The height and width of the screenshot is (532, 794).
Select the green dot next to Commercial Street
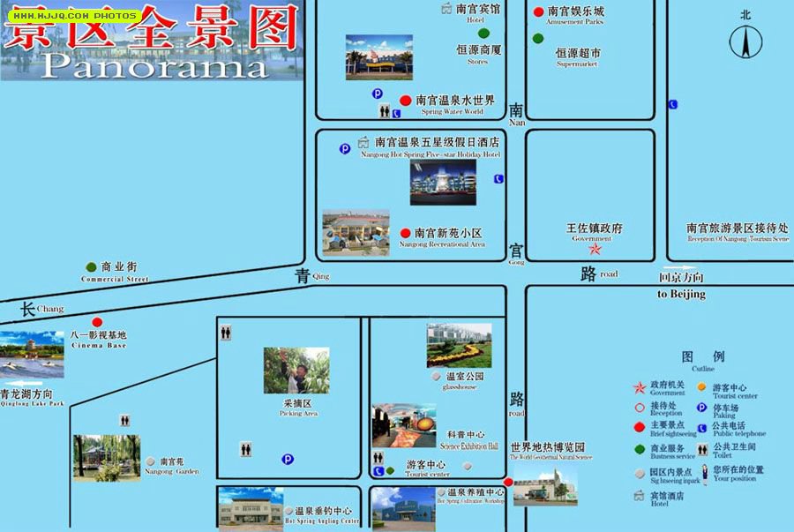[x=91, y=266]
